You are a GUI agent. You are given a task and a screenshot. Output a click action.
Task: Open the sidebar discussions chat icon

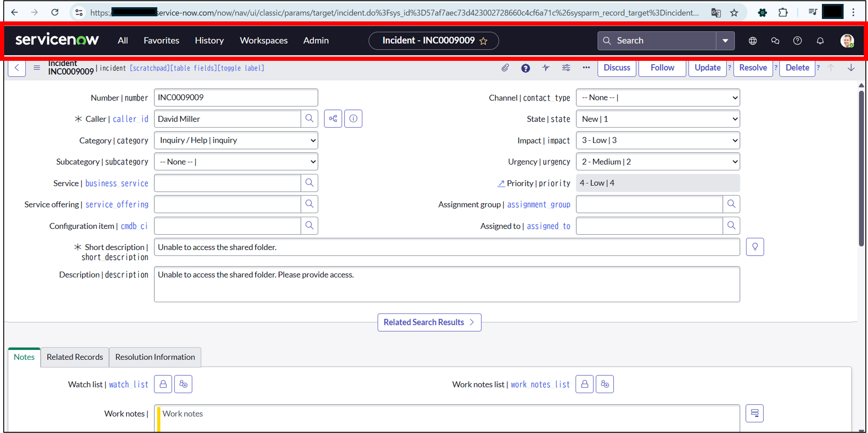click(x=775, y=41)
